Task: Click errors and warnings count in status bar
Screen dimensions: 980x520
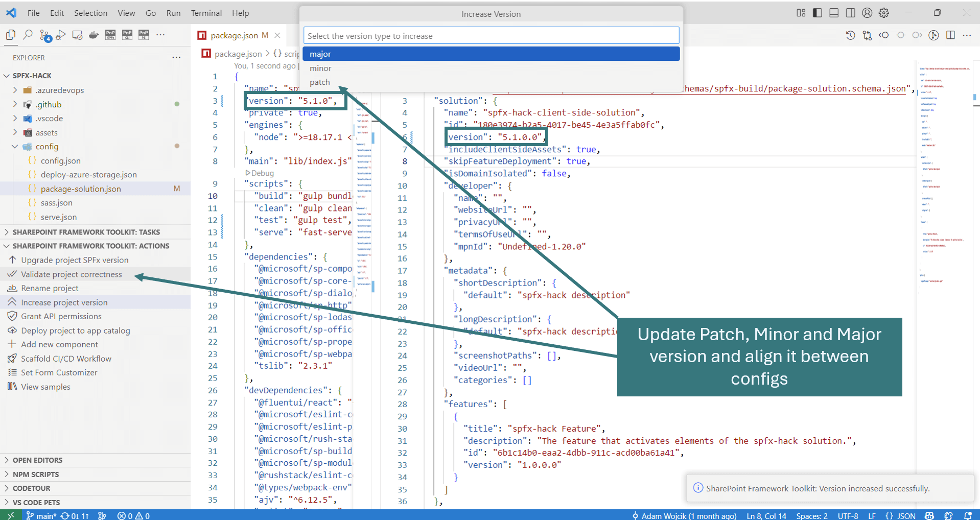Action: (133, 515)
